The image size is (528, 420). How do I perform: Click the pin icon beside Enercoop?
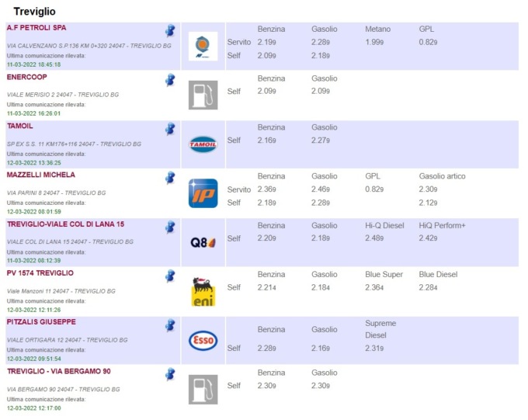click(x=170, y=80)
